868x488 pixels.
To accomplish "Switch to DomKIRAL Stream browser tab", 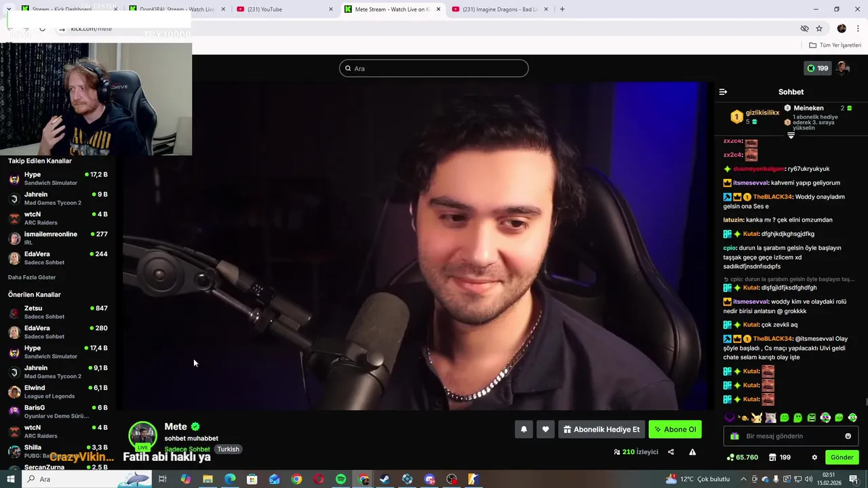I will (176, 9).
